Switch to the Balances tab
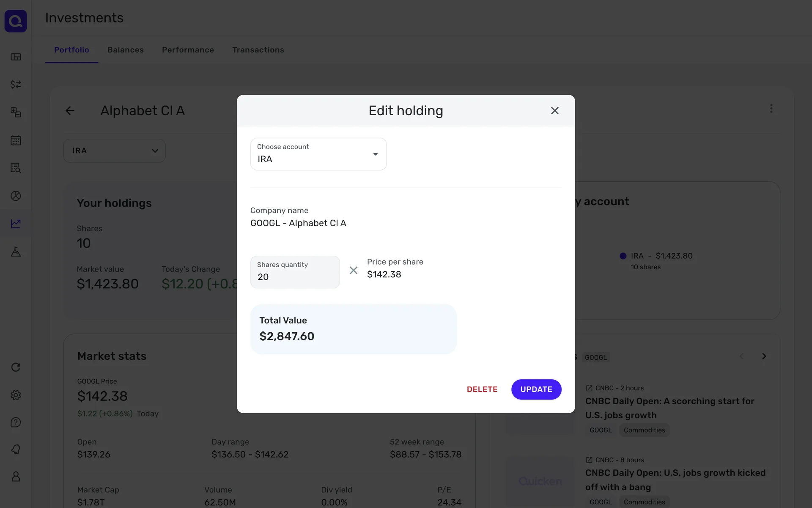Screen dimensions: 812x508 coord(125,50)
